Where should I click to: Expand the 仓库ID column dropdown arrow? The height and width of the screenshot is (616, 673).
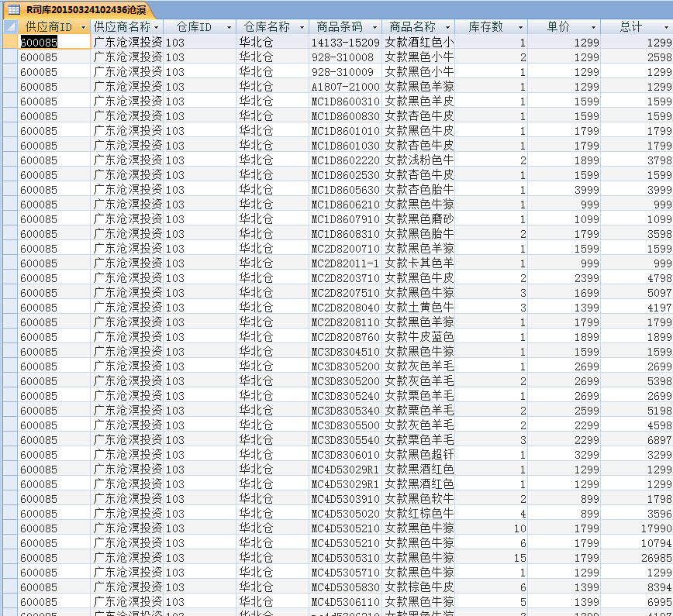click(x=229, y=27)
